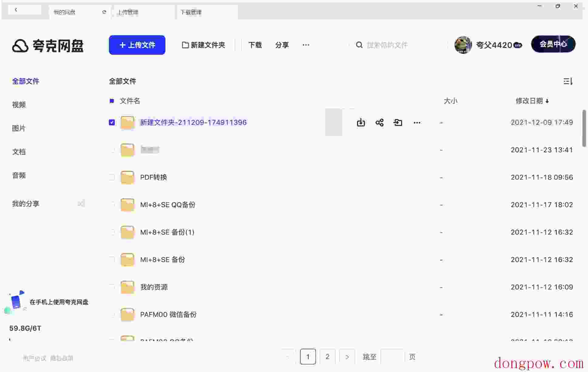Sort by 修改日期 column arrow
Viewport: 588px width, 372px height.
[547, 101]
